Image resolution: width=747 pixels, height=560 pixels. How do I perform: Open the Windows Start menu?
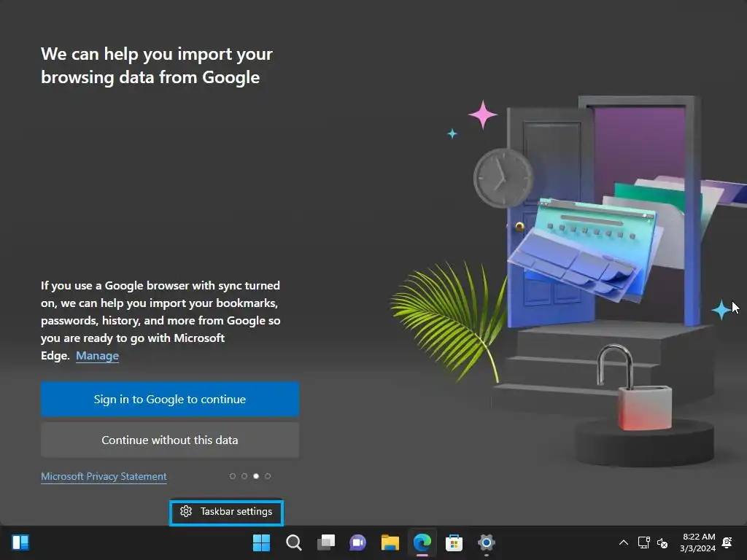(262, 542)
